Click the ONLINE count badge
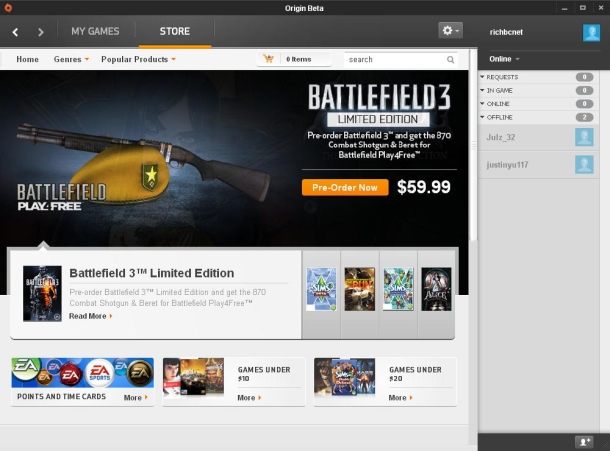 (584, 104)
